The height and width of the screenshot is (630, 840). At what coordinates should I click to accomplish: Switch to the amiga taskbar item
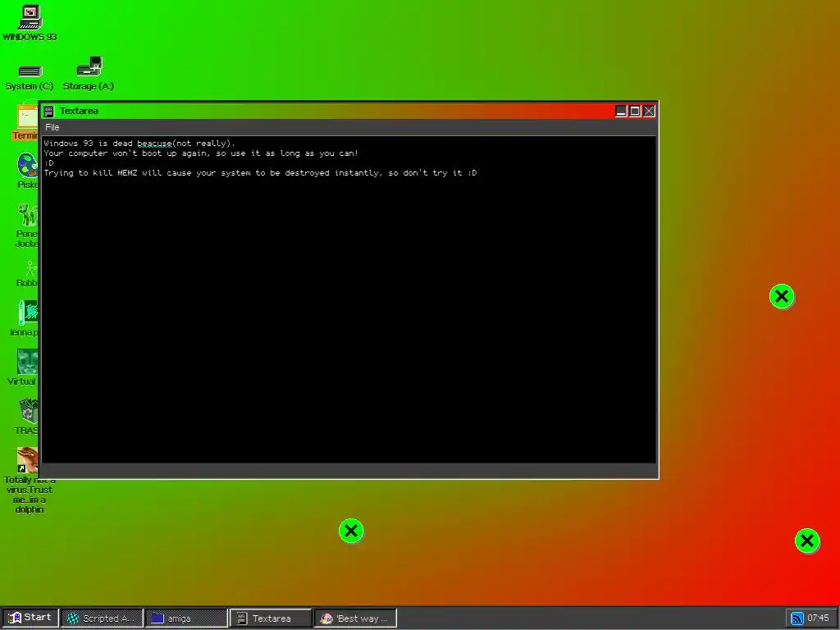186,619
